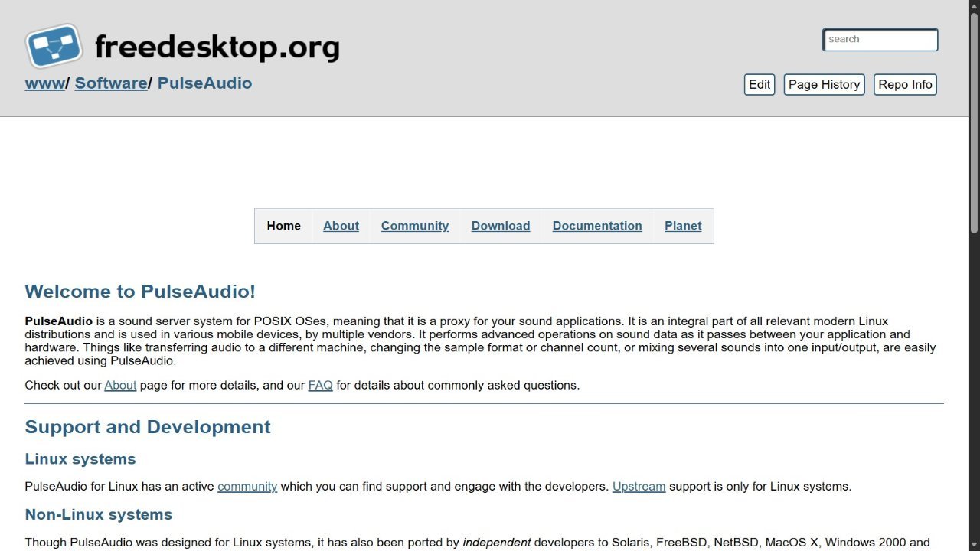Click the 'PulseAudio' breadcrumb title text

[x=204, y=83]
